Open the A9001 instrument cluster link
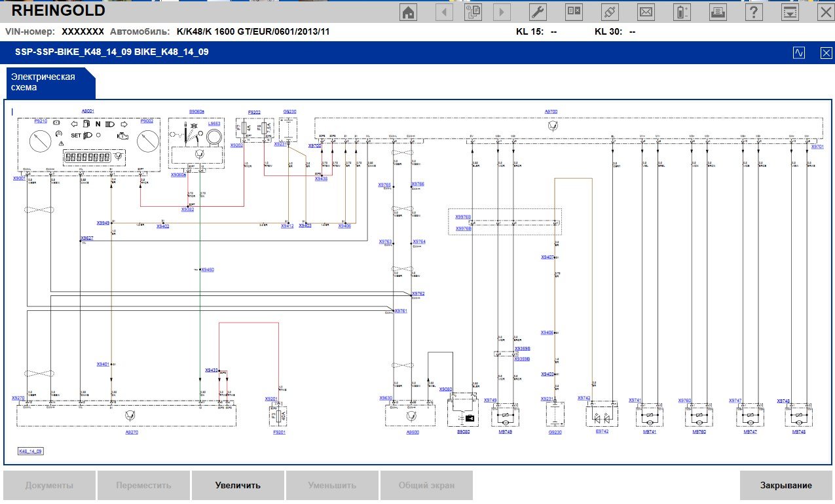This screenshot has height=504, width=835. tap(87, 112)
